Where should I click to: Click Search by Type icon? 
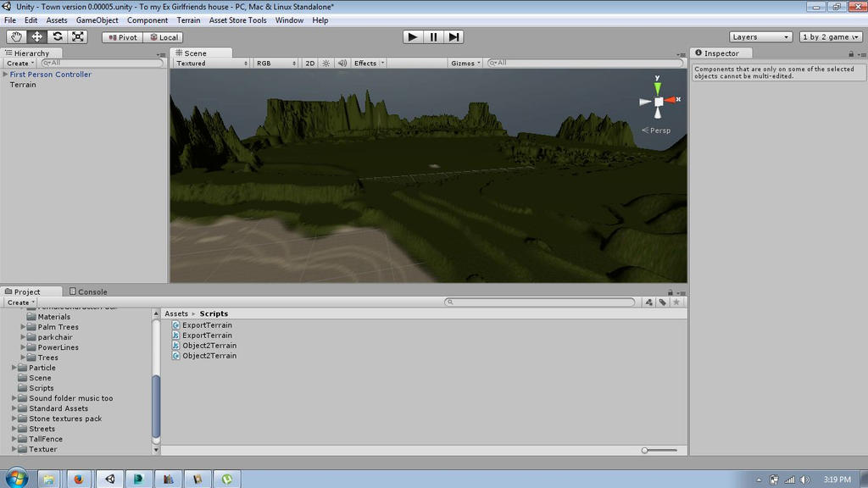tap(648, 302)
